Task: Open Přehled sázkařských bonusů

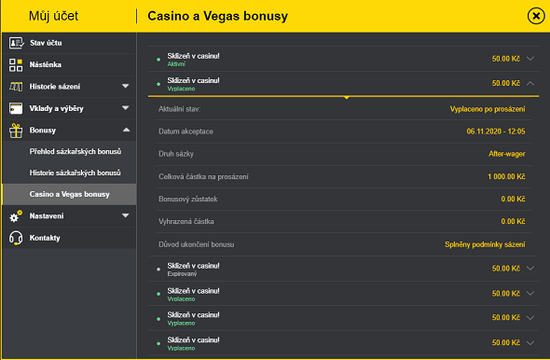Action: point(75,152)
